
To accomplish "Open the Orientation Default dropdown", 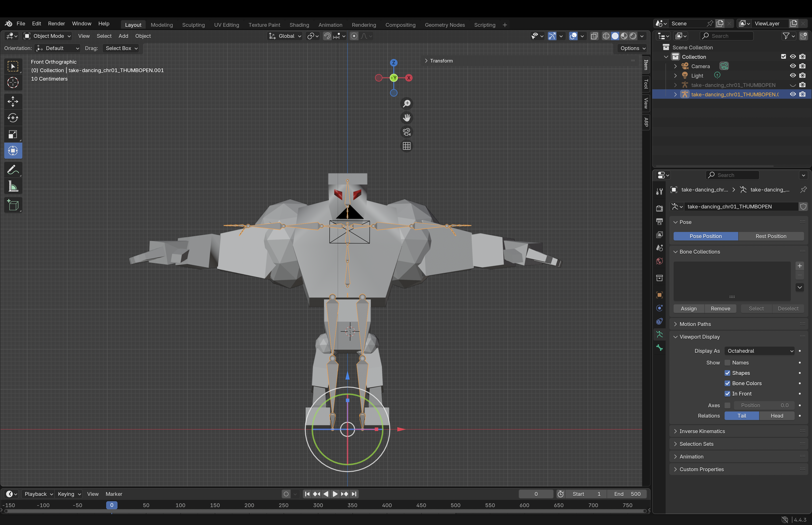I will point(57,48).
